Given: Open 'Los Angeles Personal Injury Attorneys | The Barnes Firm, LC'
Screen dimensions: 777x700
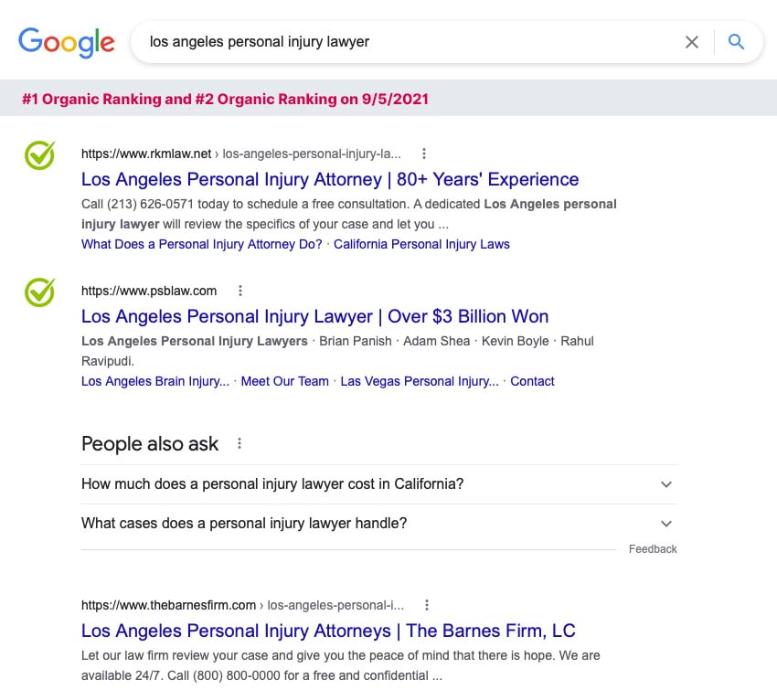Looking at the screenshot, I should point(328,631).
